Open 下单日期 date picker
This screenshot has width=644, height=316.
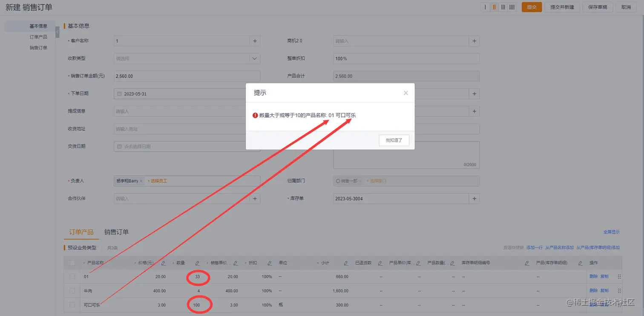180,94
